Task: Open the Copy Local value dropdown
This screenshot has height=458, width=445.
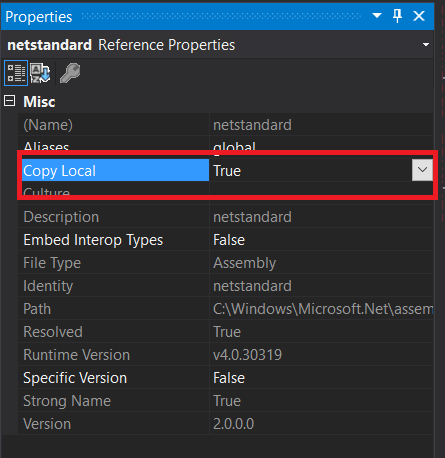Action: [x=422, y=170]
